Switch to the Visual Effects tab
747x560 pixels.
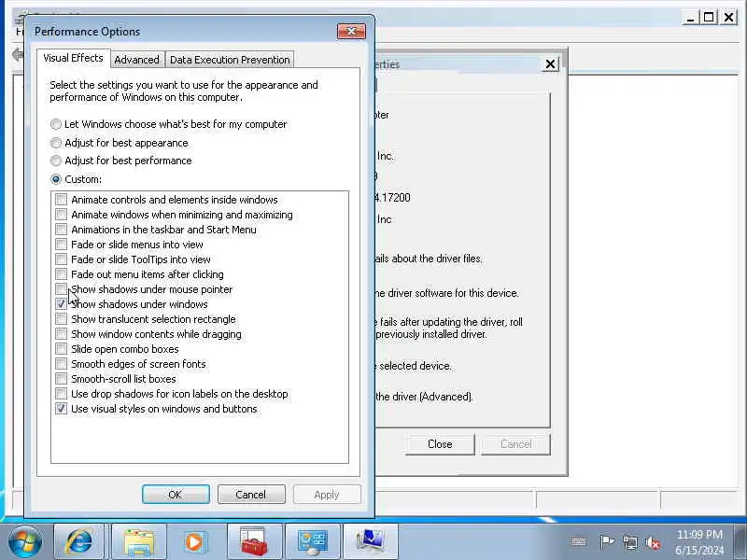click(73, 58)
